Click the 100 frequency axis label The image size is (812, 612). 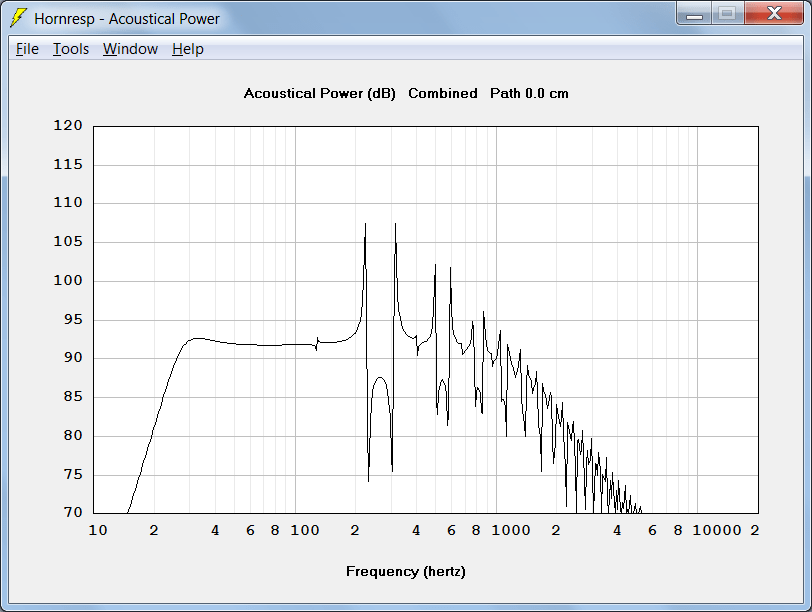coord(304,530)
